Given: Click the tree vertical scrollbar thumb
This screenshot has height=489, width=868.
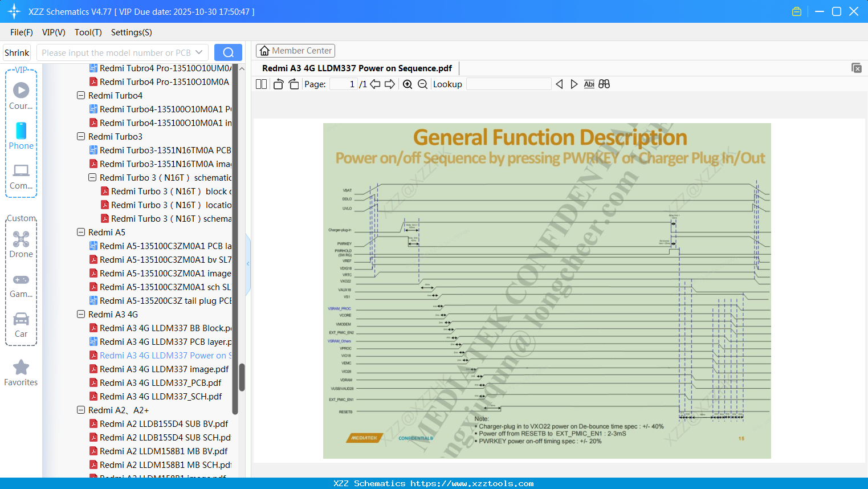Looking at the screenshot, I should tap(242, 377).
